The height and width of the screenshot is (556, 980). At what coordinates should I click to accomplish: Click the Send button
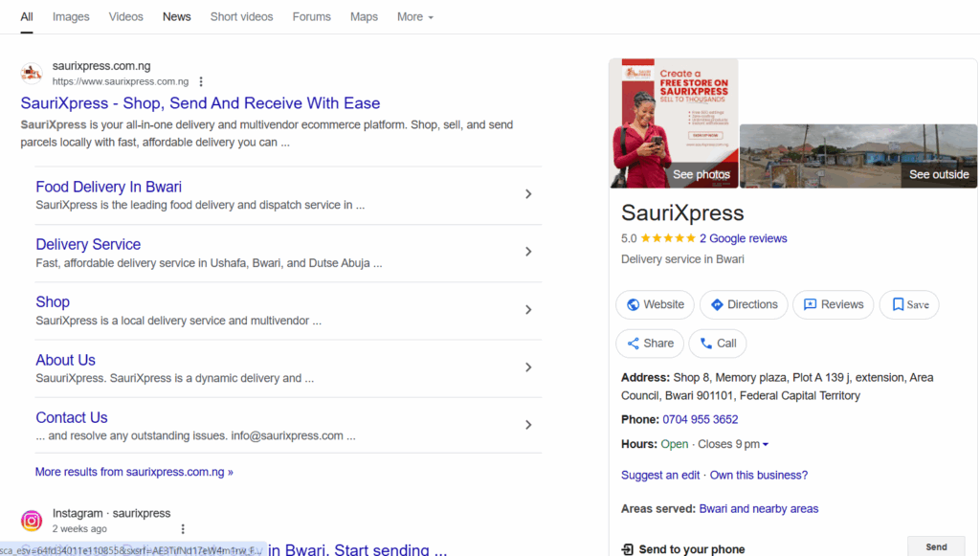click(x=936, y=546)
